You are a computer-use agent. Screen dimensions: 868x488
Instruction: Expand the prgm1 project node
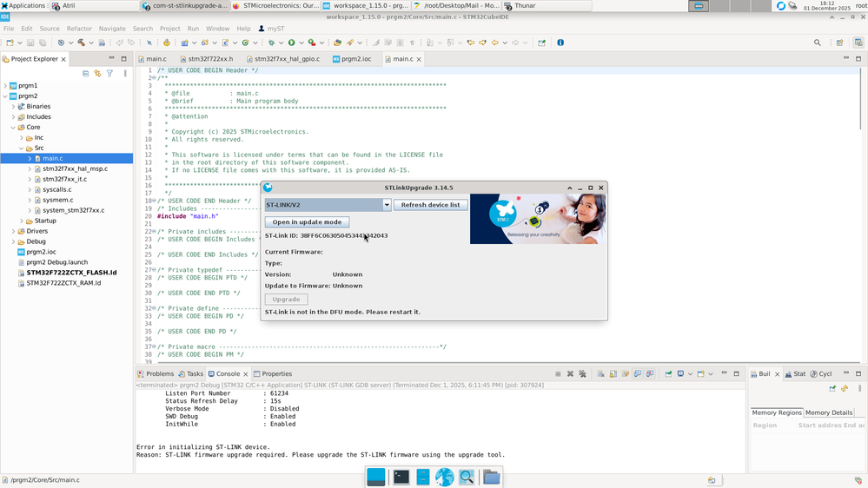point(5,86)
